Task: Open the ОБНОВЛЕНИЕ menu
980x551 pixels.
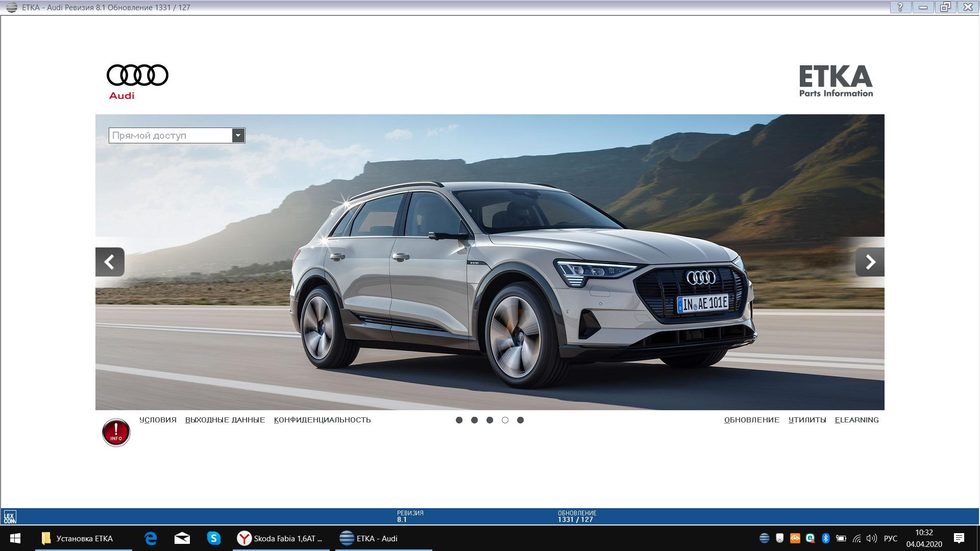Action: click(751, 420)
